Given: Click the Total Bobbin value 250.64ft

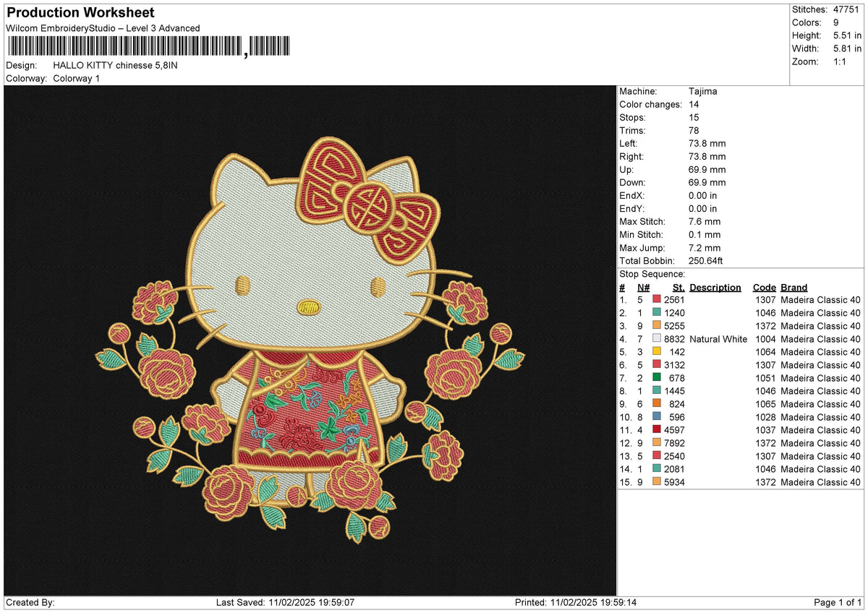Looking at the screenshot, I should pos(706,261).
